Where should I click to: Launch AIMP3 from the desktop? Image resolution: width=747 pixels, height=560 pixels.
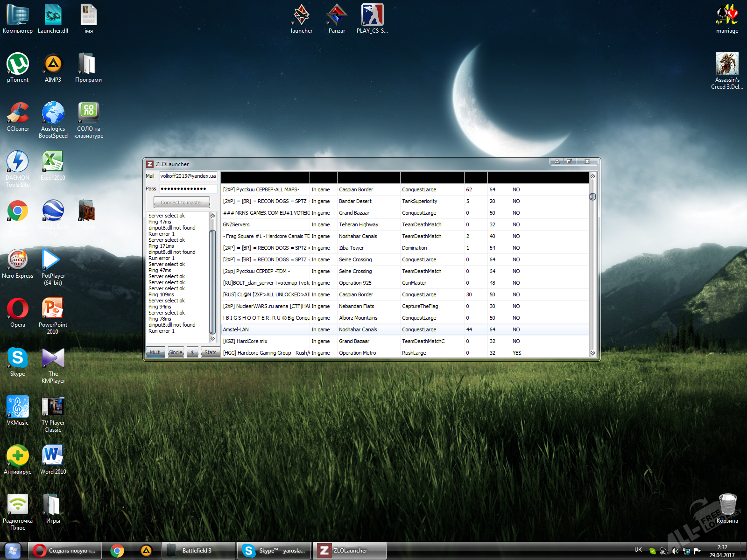(x=53, y=64)
